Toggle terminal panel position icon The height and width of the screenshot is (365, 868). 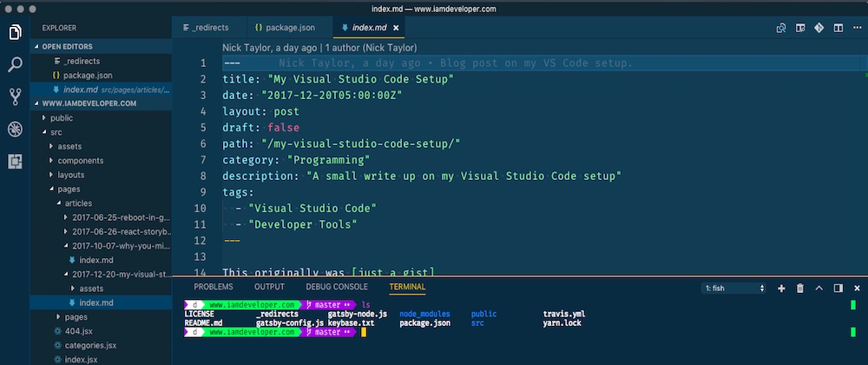(x=838, y=288)
